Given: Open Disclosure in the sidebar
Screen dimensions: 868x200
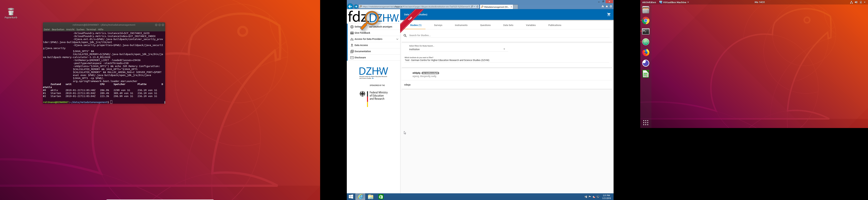Looking at the screenshot, I should [374, 57].
